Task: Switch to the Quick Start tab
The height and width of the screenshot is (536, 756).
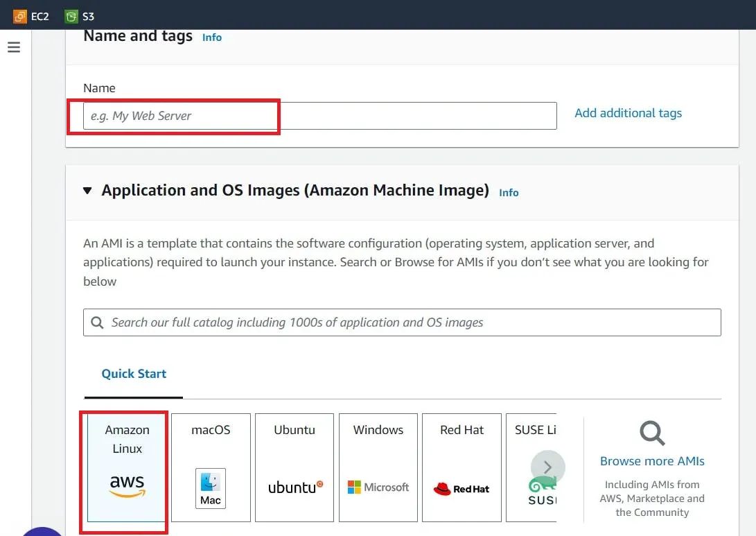Action: click(x=133, y=373)
